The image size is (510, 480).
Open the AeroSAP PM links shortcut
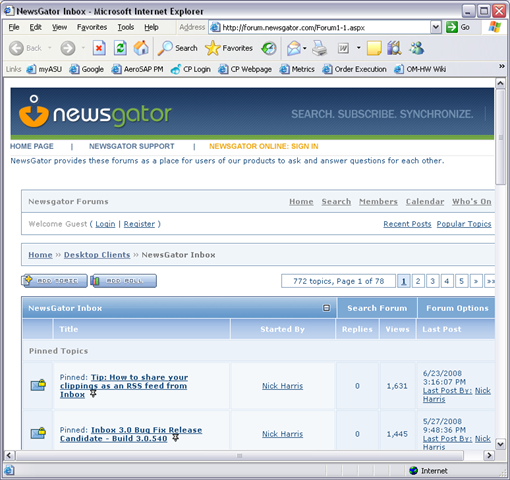point(137,69)
